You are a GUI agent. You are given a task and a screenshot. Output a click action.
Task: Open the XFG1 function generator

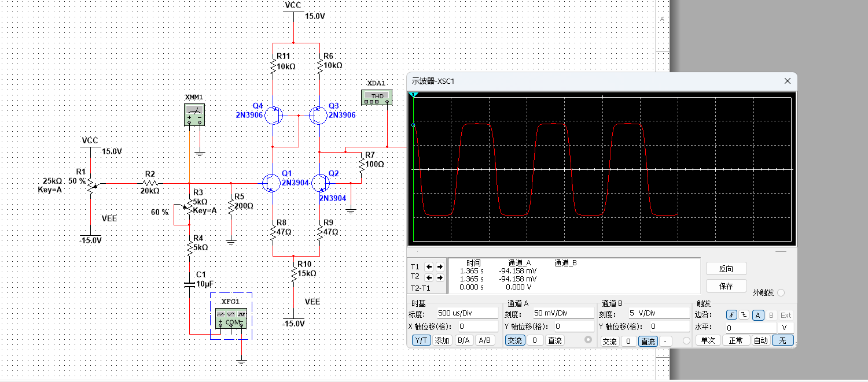[x=231, y=318]
